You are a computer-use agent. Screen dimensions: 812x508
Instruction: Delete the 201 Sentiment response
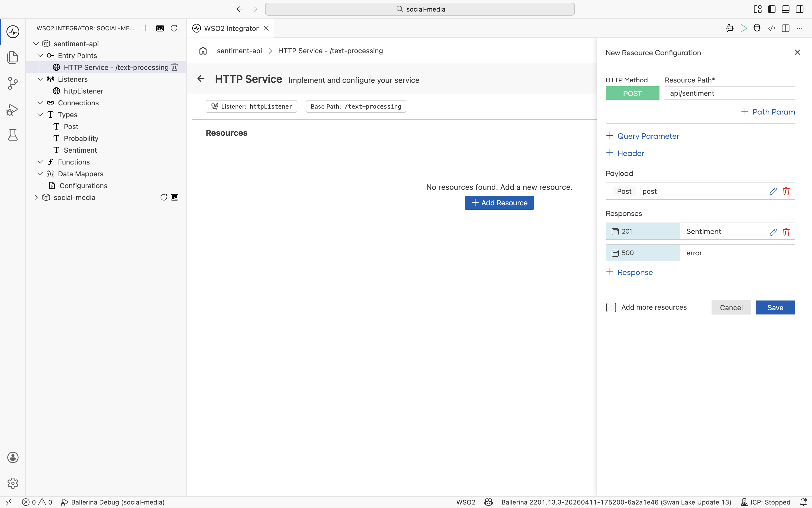[786, 232]
